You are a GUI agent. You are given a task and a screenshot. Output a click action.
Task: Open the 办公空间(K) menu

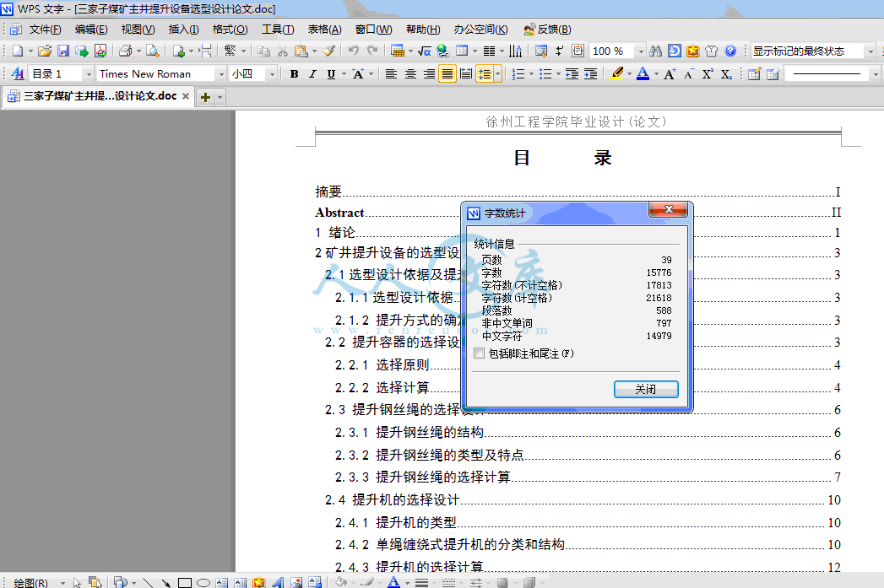(481, 30)
